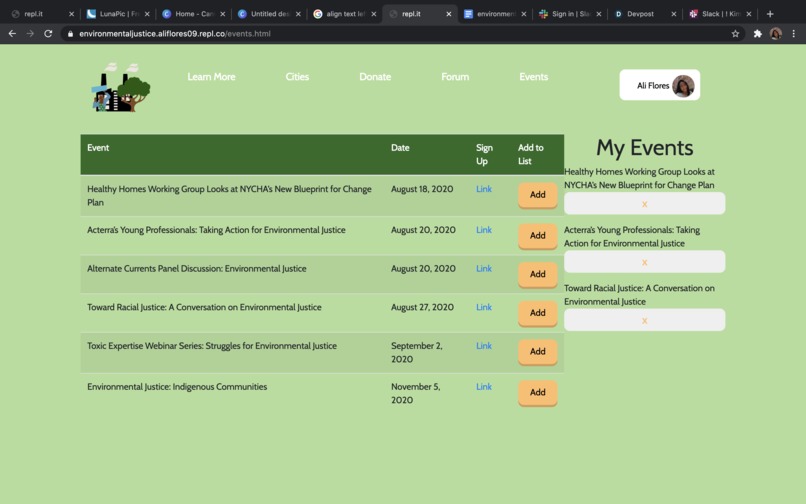Click the site padlock icon
Screen dimensions: 806x504
pyautogui.click(x=70, y=34)
